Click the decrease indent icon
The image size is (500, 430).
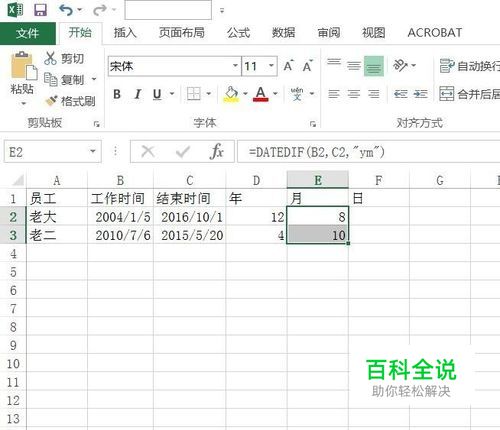[401, 94]
